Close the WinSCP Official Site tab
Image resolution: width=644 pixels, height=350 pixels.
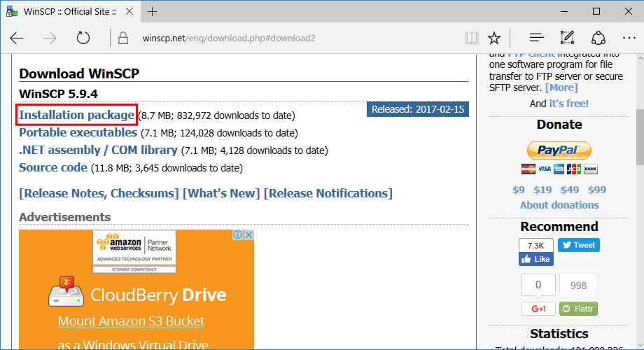(129, 11)
